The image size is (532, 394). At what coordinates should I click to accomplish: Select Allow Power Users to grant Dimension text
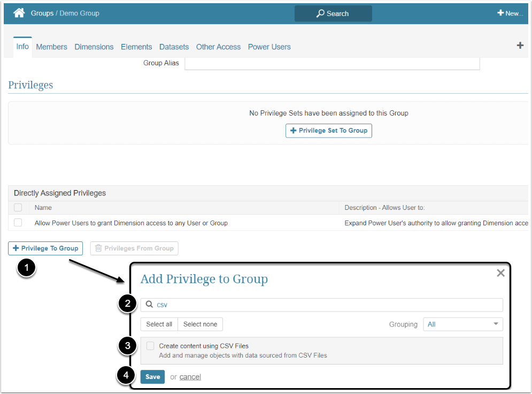pyautogui.click(x=131, y=223)
